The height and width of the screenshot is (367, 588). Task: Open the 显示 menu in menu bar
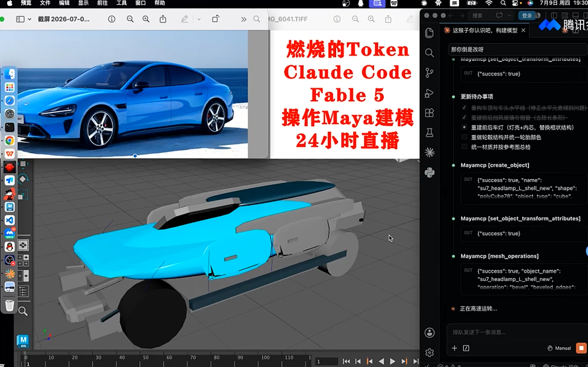tap(83, 3)
